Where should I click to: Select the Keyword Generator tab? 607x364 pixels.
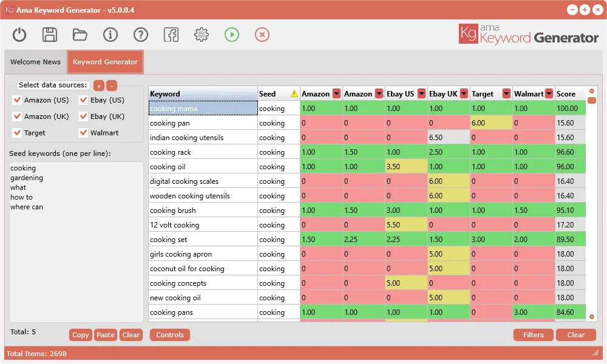(105, 62)
